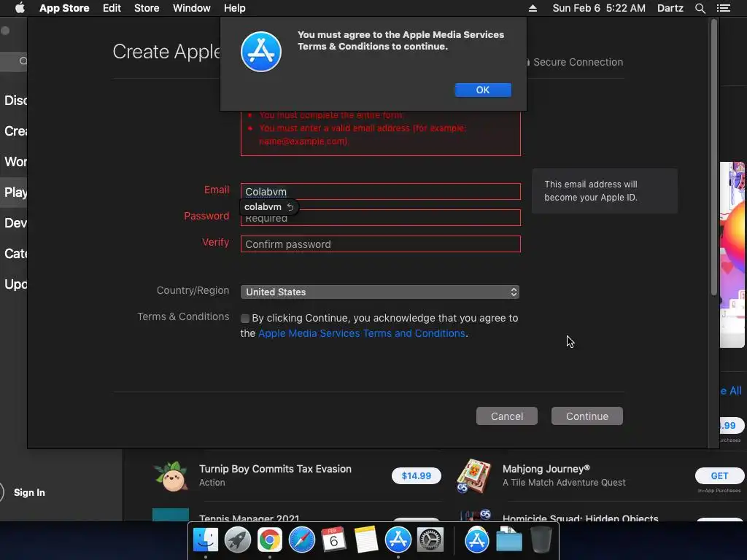
Task: Open Finder in the Dock
Action: click(x=205, y=540)
